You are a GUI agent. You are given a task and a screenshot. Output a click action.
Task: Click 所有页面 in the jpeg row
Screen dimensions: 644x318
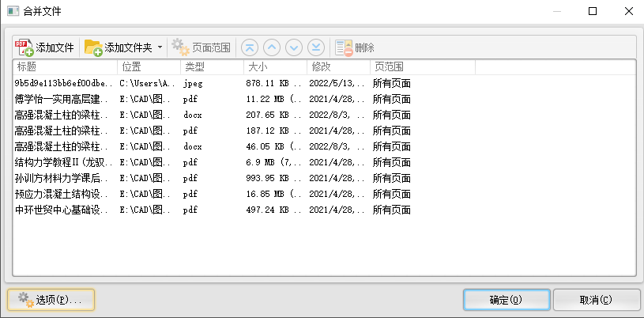(391, 84)
